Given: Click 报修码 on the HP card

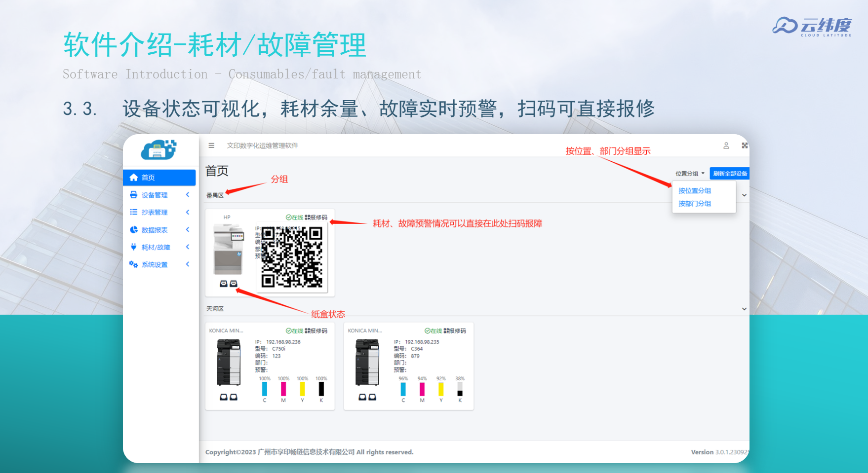Looking at the screenshot, I should tap(316, 217).
